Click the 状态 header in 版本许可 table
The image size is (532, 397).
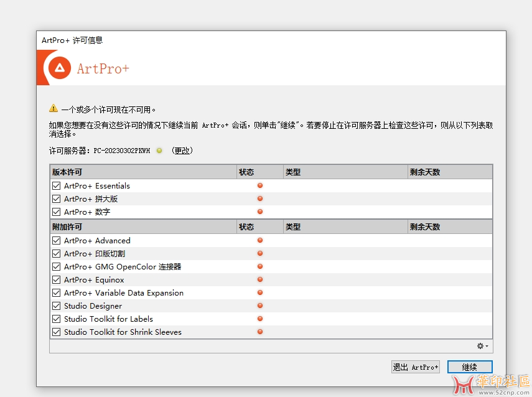click(x=260, y=172)
